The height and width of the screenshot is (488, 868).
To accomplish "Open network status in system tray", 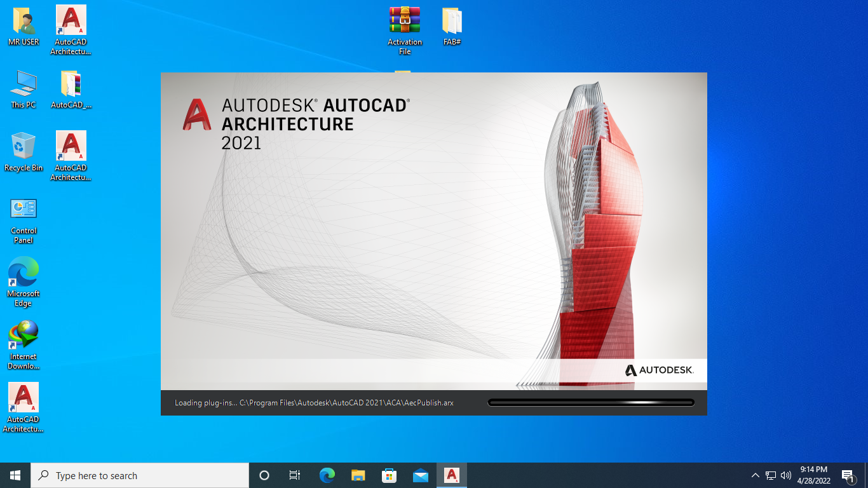I will pos(771,475).
